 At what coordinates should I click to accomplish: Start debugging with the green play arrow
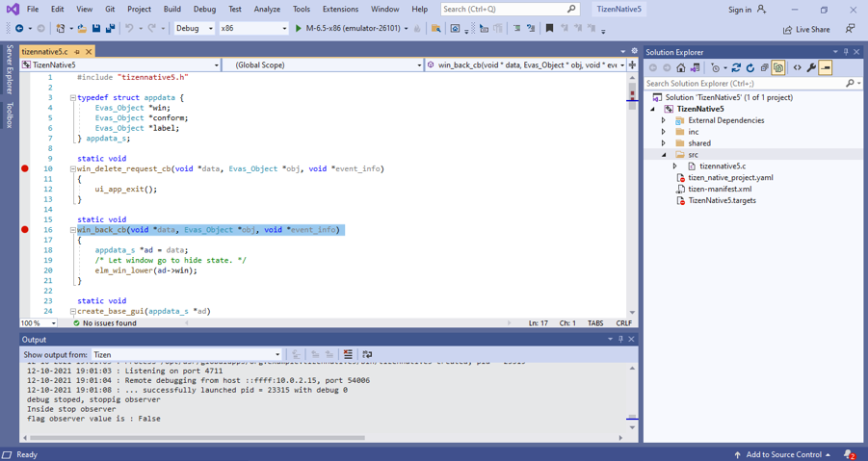point(298,29)
